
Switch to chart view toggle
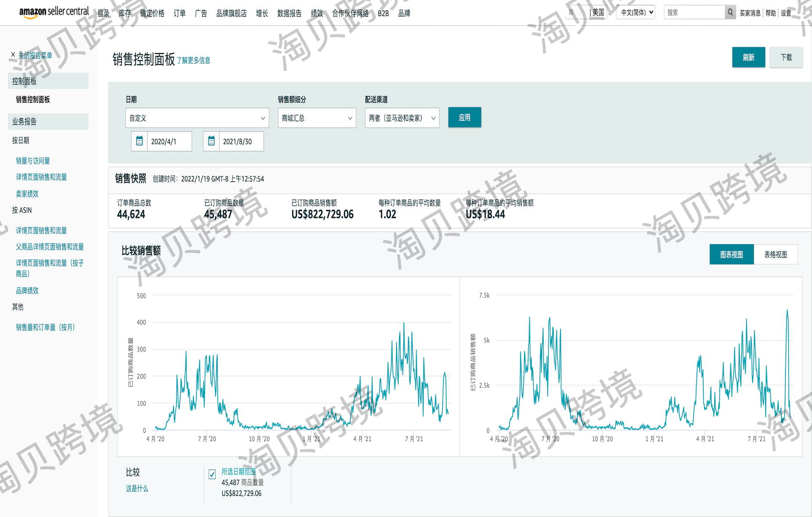731,254
